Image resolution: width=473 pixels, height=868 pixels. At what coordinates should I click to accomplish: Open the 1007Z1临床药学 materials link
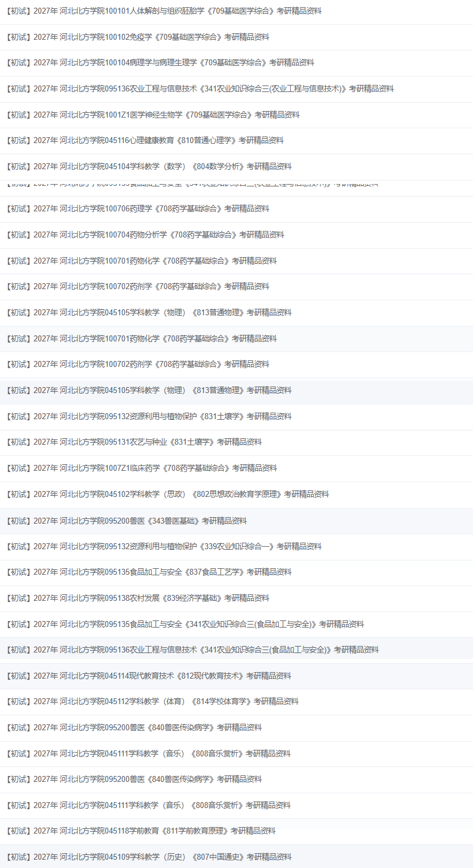(x=141, y=468)
